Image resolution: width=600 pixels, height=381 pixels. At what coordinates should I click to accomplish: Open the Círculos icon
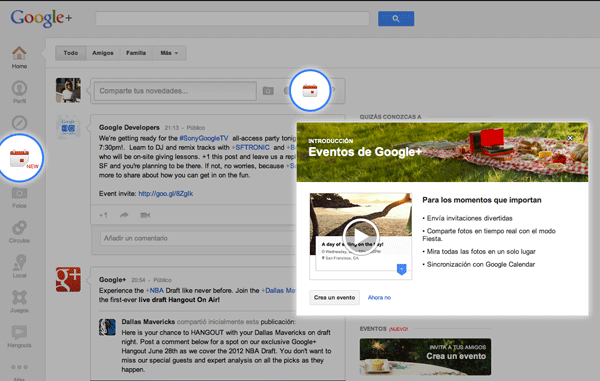click(19, 228)
